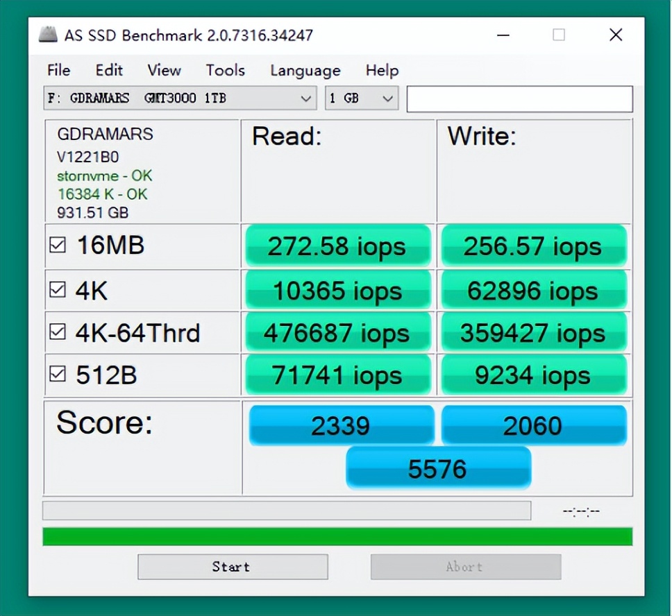Open the View menu
Screen dimensions: 672x616
[x=164, y=70]
